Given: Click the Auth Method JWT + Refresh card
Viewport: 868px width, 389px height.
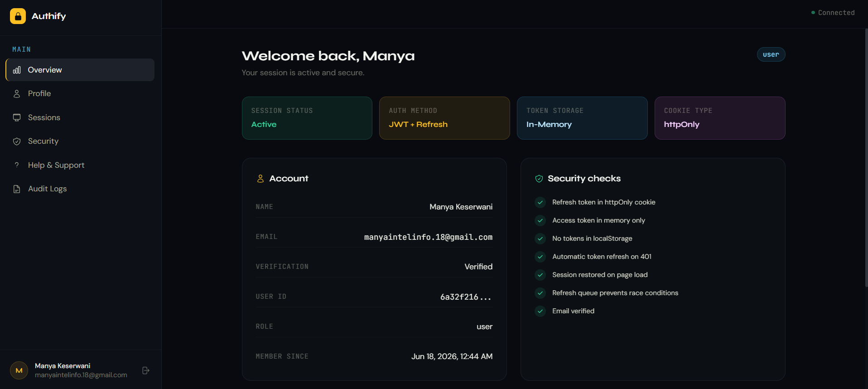Looking at the screenshot, I should 444,118.
